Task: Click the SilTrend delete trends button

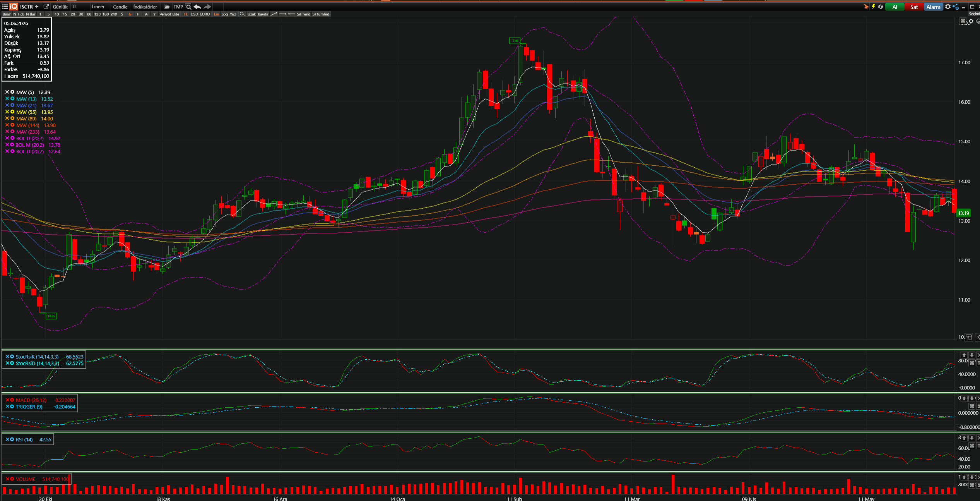Action: point(304,14)
